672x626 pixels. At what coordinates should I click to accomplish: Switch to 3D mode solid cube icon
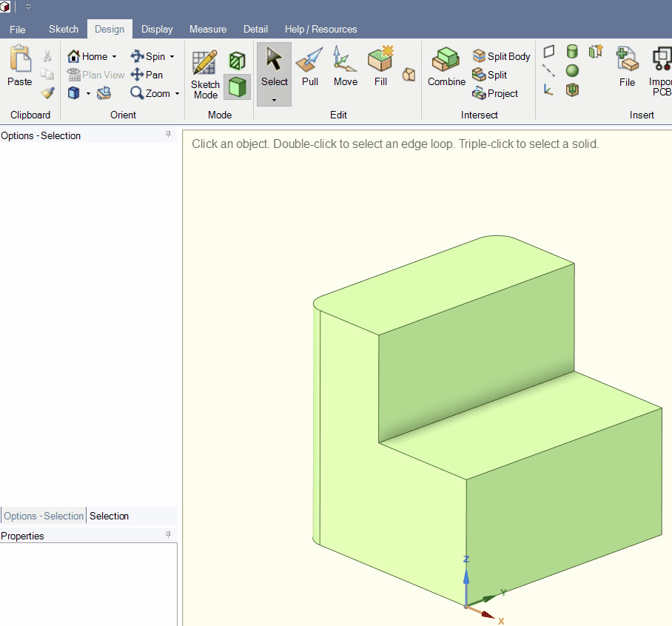[x=237, y=87]
